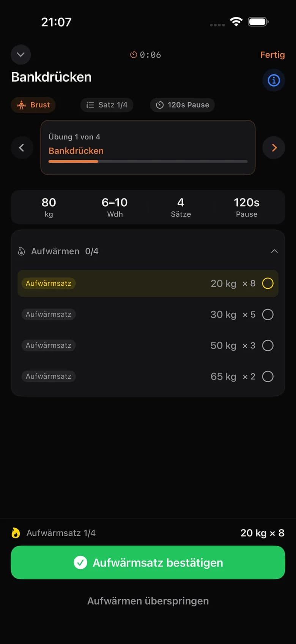Screen dimensions: 296x644
Task: Confirm with Aufwärmsatz bestätigen button
Action: [x=148, y=562]
